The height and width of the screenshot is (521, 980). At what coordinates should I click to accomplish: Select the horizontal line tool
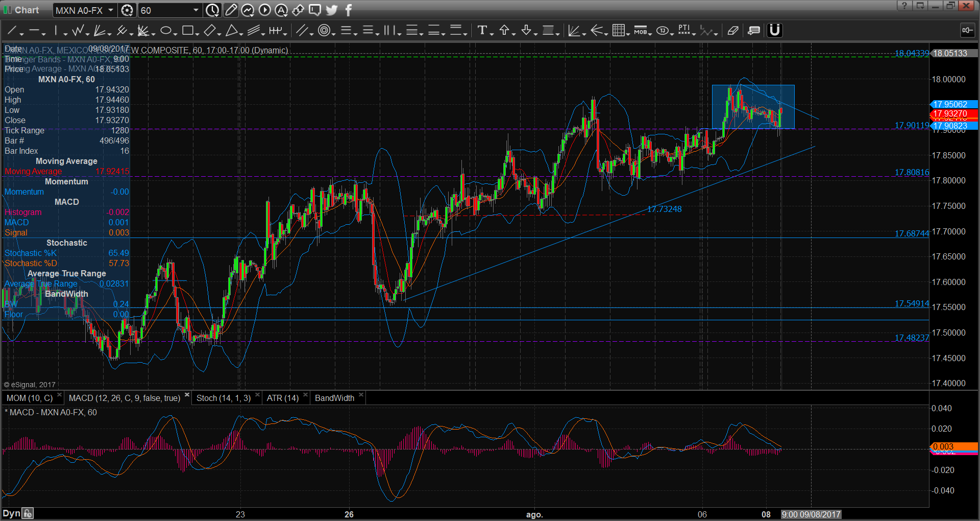click(34, 31)
